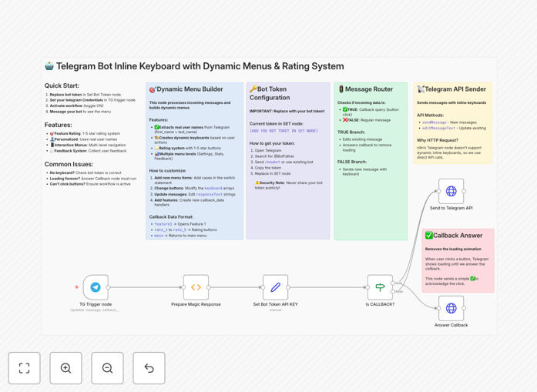
Task: Click the fit-to-view canvas button
Action: (x=25, y=368)
